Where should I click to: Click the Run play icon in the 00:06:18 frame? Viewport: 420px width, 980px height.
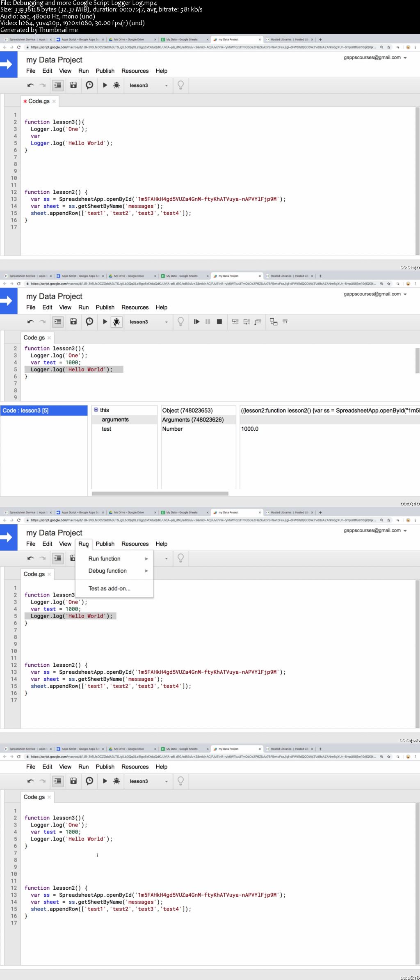tap(105, 781)
